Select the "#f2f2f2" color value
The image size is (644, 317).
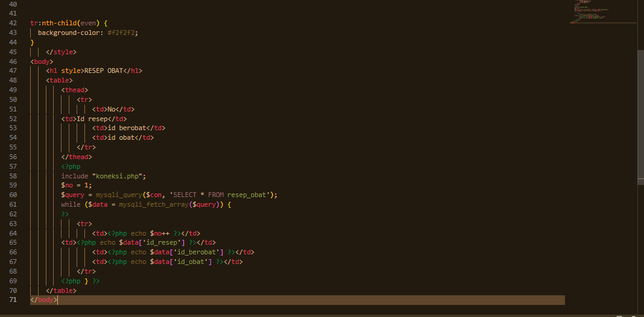click(121, 33)
